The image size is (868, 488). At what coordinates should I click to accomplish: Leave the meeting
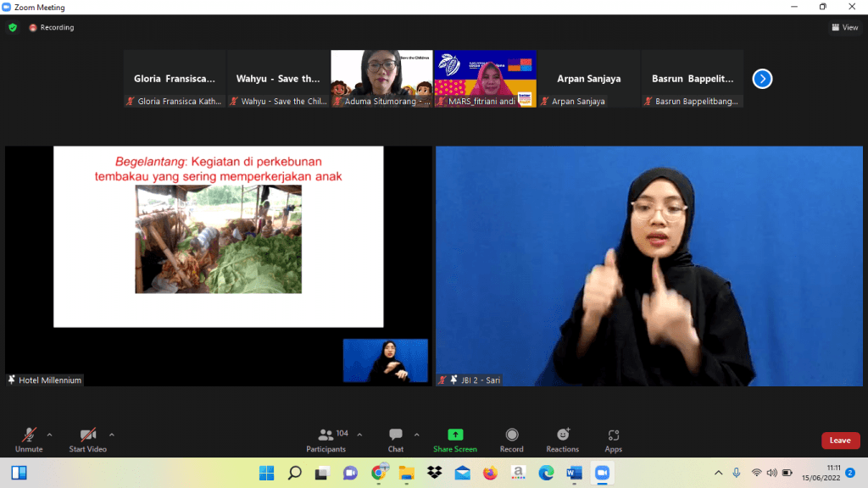click(x=840, y=441)
